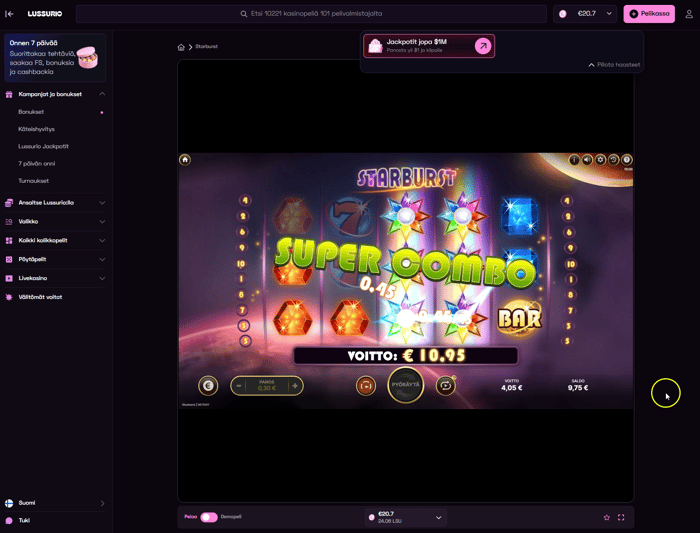The height and width of the screenshot is (533, 700).
Task: Click the max bet red button
Action: [x=366, y=386]
